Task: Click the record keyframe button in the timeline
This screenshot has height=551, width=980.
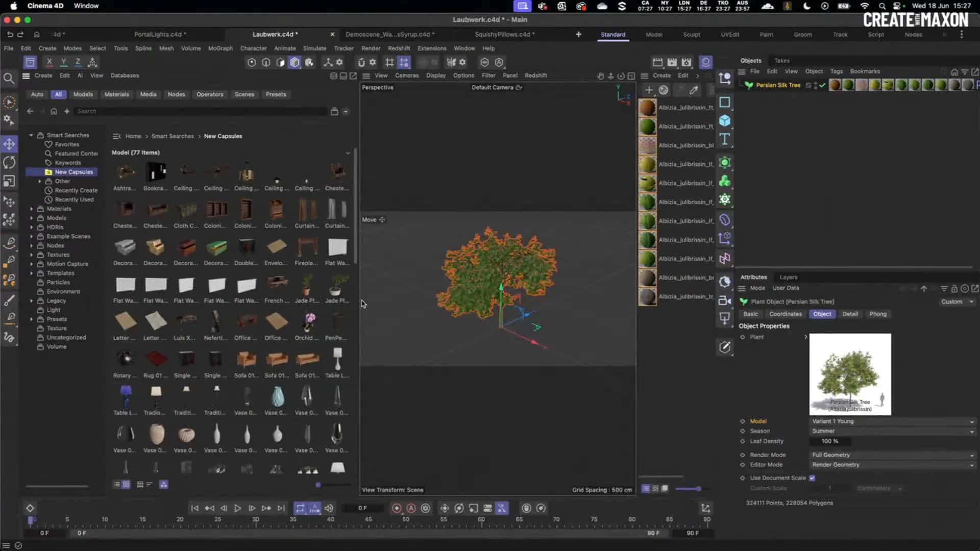Action: tap(397, 508)
